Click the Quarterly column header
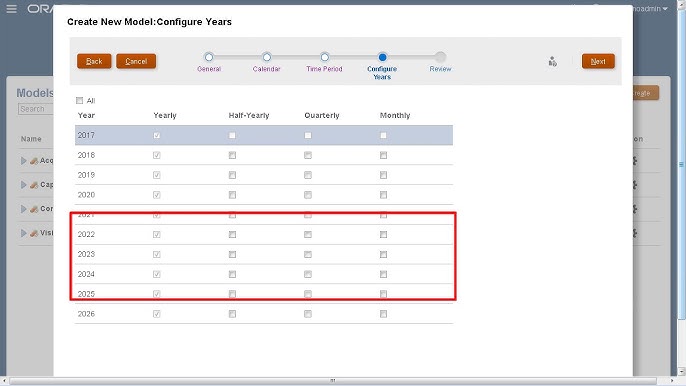Viewport: 686px width, 386px height. (322, 116)
